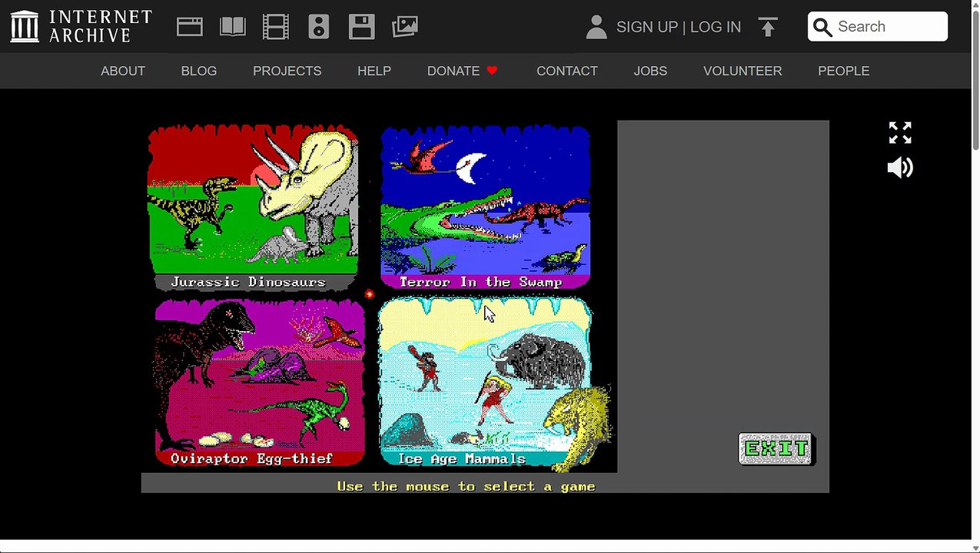Open the JOBS menu item
This screenshot has height=553, width=980.
pyautogui.click(x=650, y=71)
